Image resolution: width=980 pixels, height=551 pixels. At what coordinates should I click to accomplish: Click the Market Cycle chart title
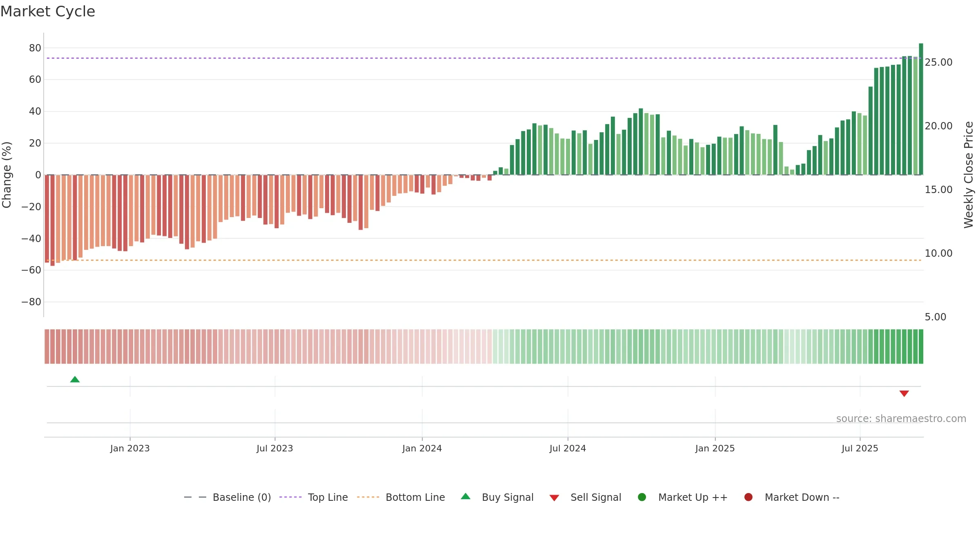[48, 11]
